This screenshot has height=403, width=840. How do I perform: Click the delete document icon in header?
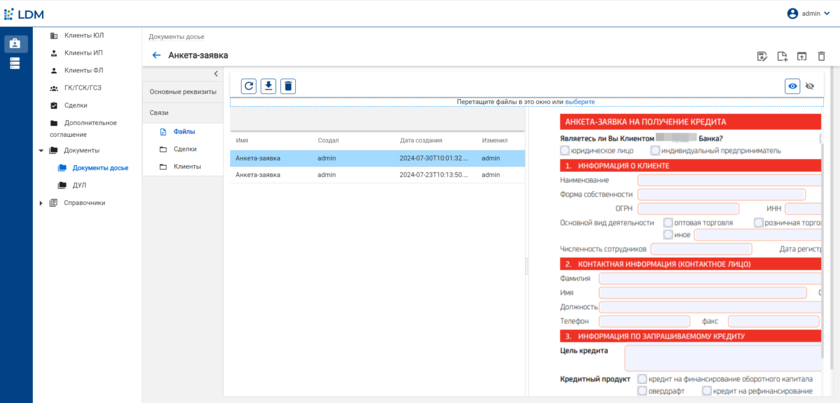822,56
